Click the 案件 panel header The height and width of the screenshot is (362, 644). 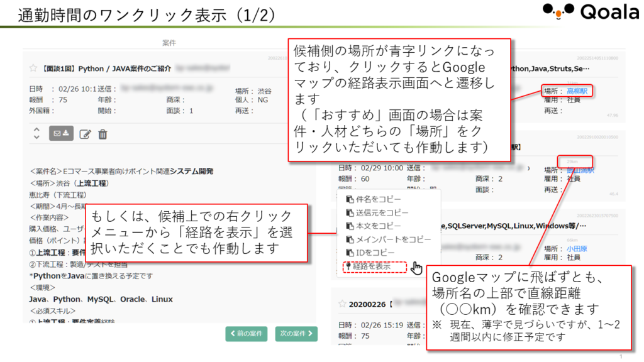click(169, 43)
